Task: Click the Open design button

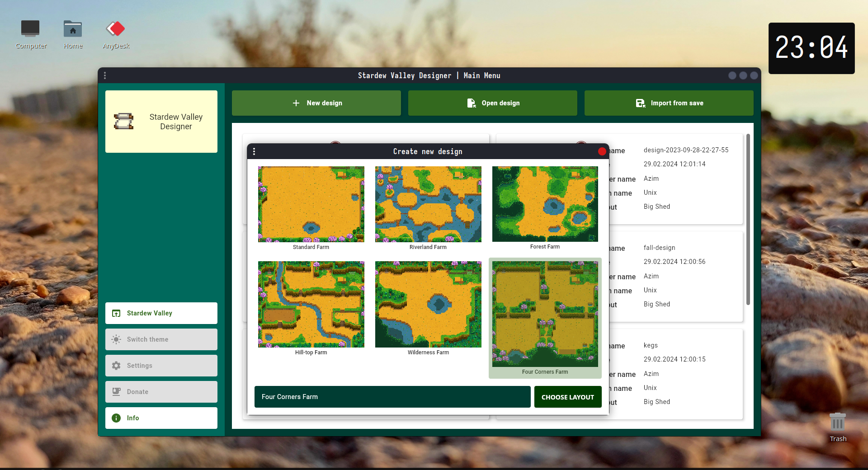Action: (x=493, y=103)
